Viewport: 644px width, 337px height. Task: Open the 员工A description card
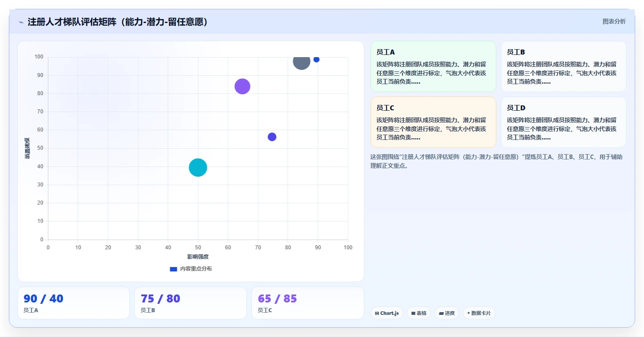[x=433, y=66]
